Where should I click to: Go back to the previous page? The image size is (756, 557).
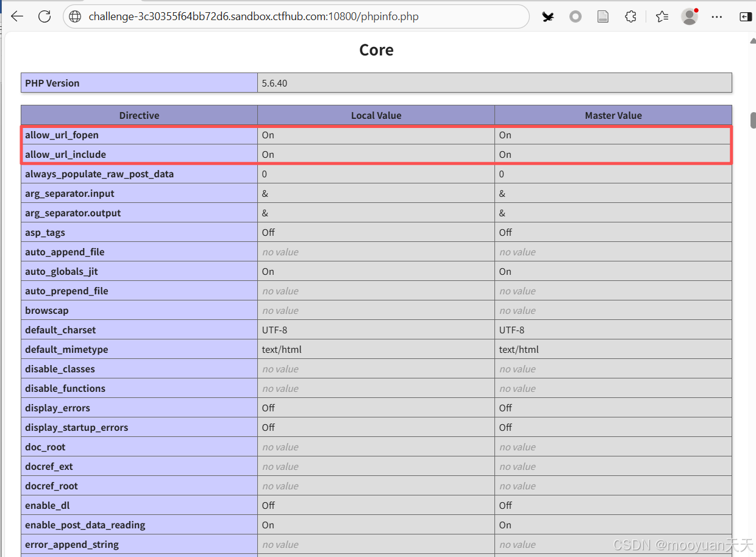pos(17,16)
